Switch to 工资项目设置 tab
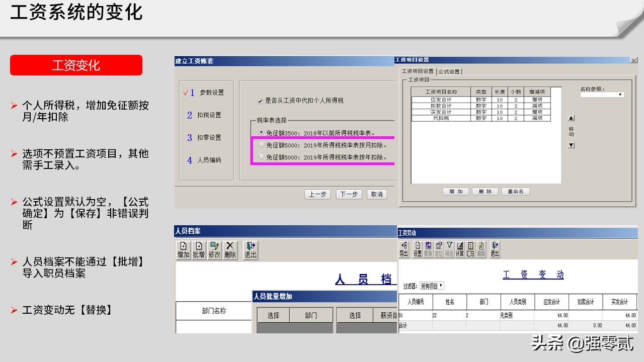Screen dimensions: 644x362 coord(418,71)
